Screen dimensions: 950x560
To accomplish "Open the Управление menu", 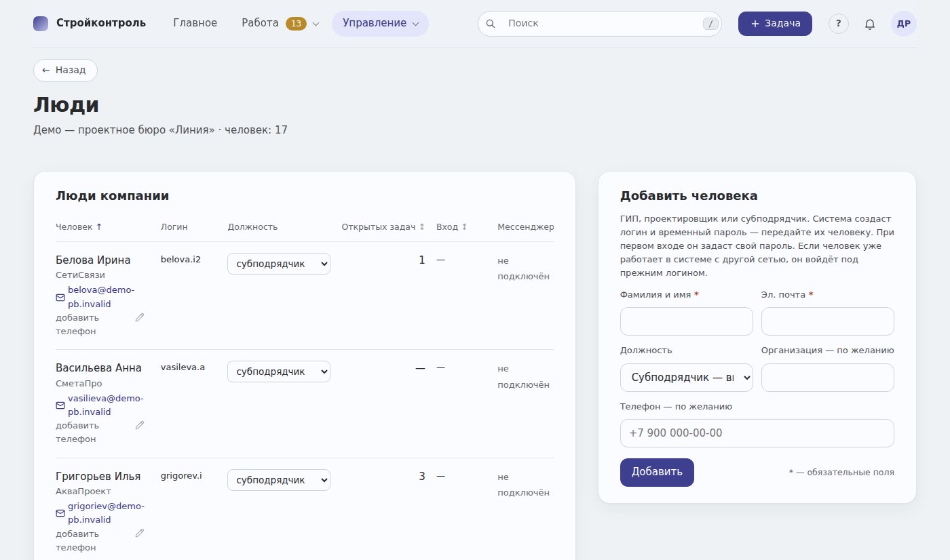I will point(380,23).
